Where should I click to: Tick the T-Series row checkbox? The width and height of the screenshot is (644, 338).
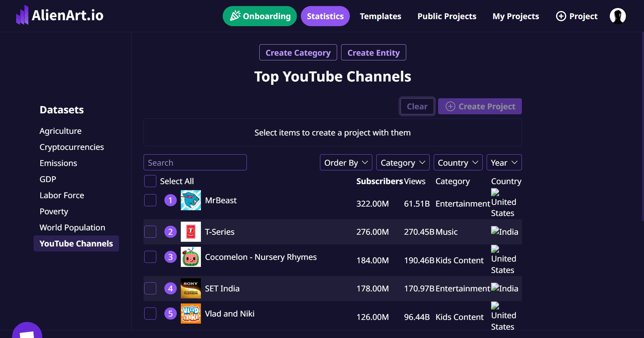coord(150,232)
